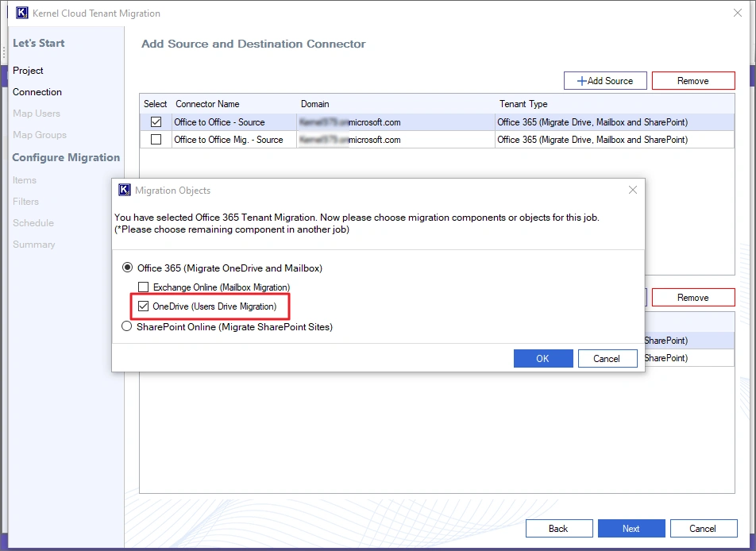Click the Kernel icon on Migration Objects dialog

pos(124,191)
